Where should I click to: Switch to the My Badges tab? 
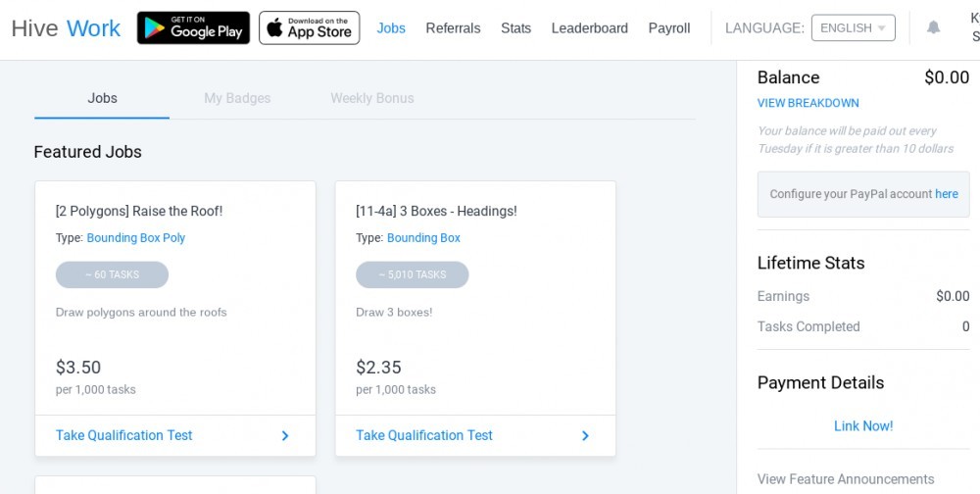coord(237,98)
